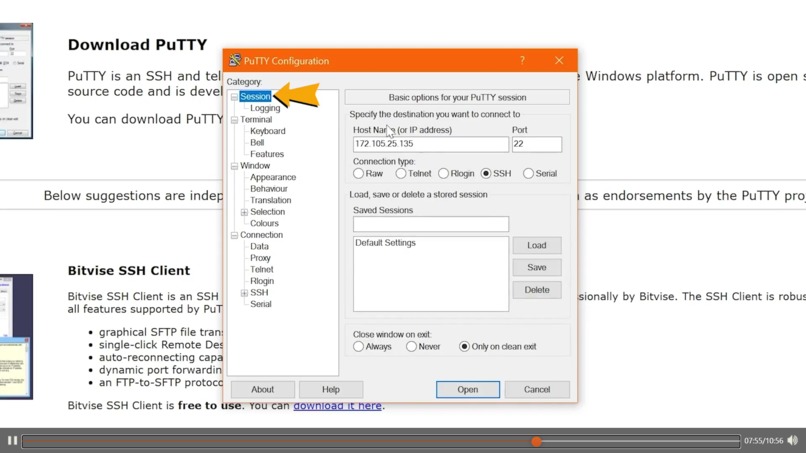Open the Bitvise SSH Client screenshot thumbnail
Image resolution: width=806 pixels, height=453 pixels.
pyautogui.click(x=16, y=337)
